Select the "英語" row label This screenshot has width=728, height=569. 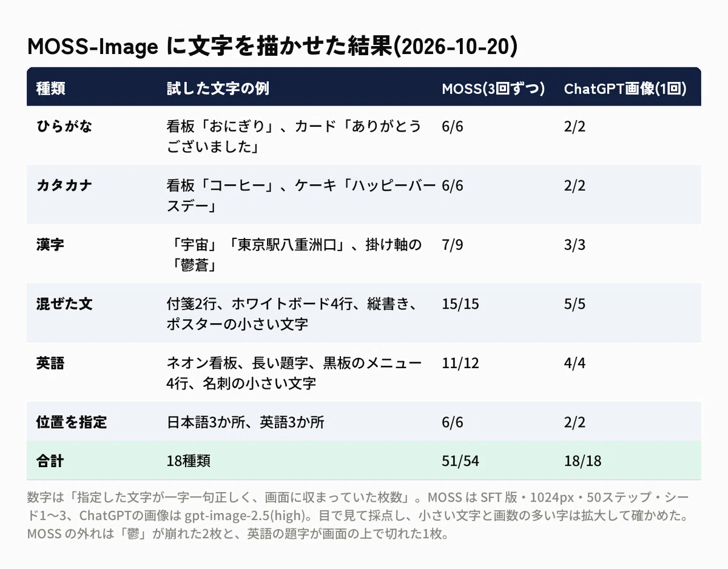point(50,363)
